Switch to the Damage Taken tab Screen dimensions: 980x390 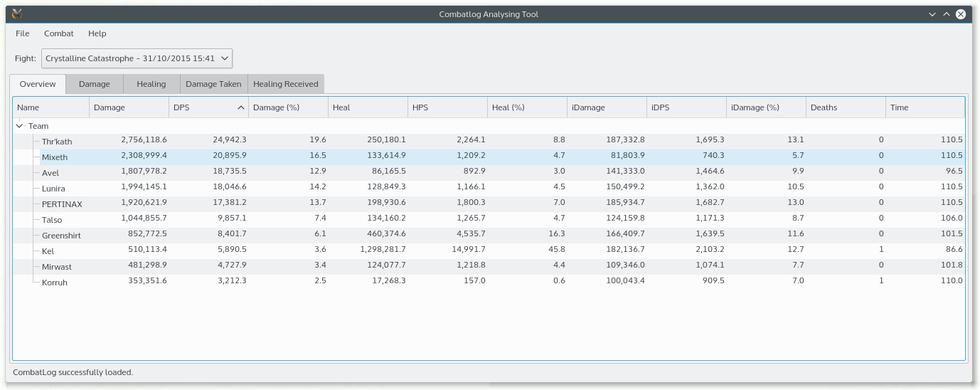pos(213,84)
